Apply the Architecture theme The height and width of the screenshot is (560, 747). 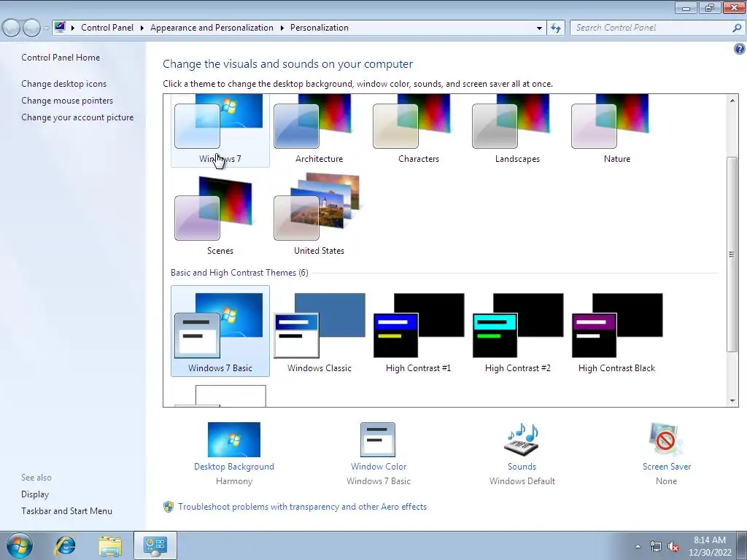320,130
